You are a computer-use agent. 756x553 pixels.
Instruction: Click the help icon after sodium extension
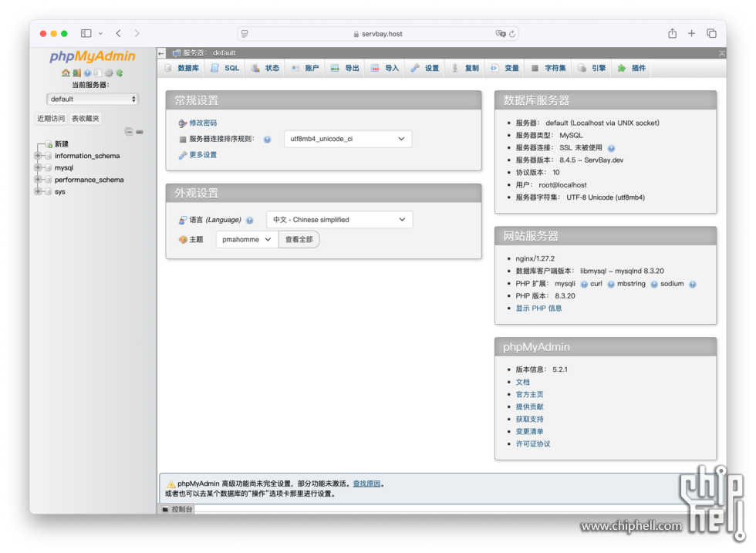coord(693,285)
